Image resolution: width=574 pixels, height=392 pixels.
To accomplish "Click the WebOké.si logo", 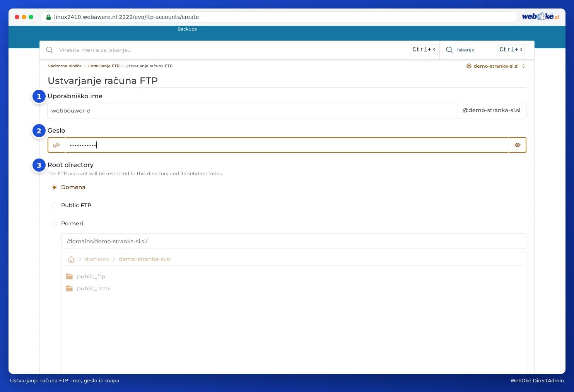I will [540, 17].
